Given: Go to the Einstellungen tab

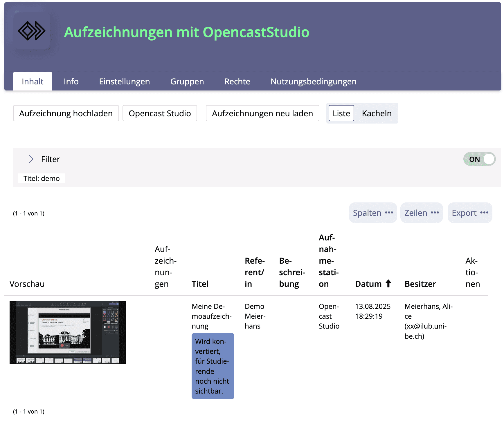Looking at the screenshot, I should pyautogui.click(x=124, y=81).
